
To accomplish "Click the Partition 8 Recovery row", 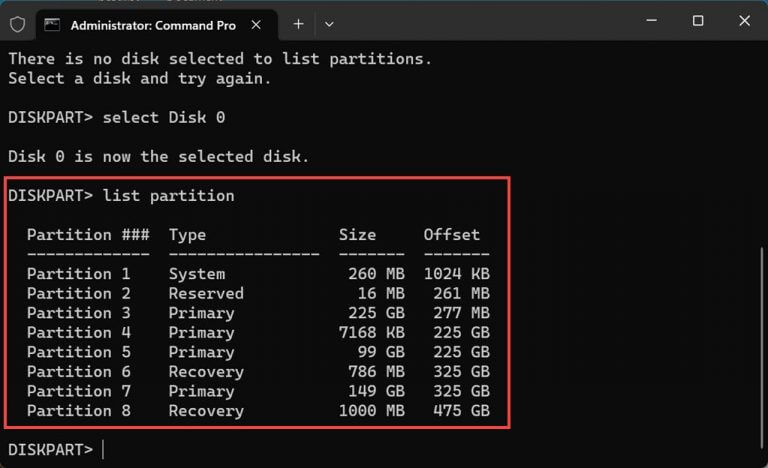I will point(258,411).
